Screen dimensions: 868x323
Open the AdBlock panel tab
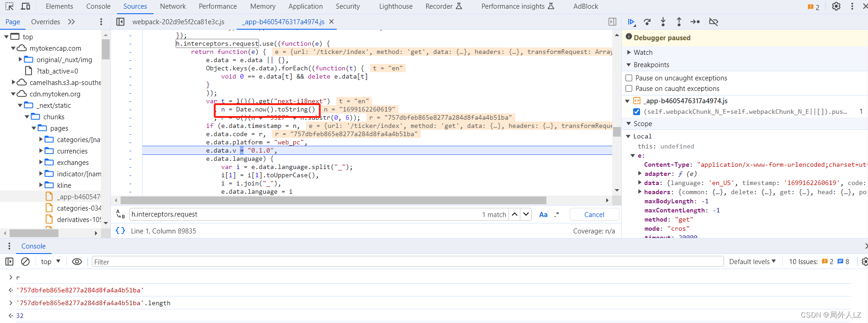click(586, 6)
